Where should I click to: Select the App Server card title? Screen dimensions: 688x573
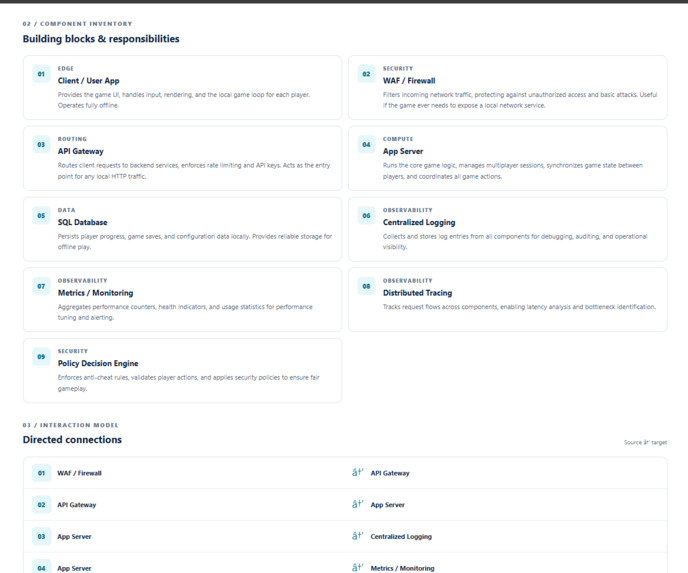tap(403, 151)
